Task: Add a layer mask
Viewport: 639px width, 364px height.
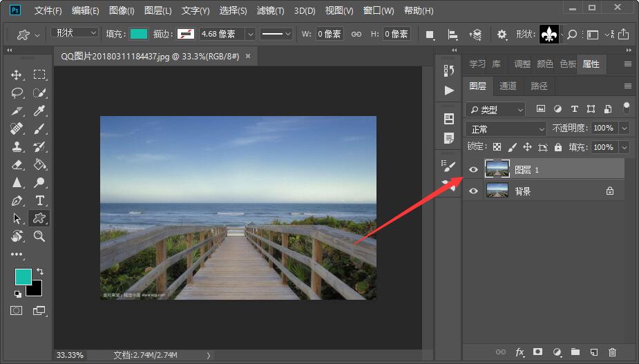Action: (x=538, y=352)
